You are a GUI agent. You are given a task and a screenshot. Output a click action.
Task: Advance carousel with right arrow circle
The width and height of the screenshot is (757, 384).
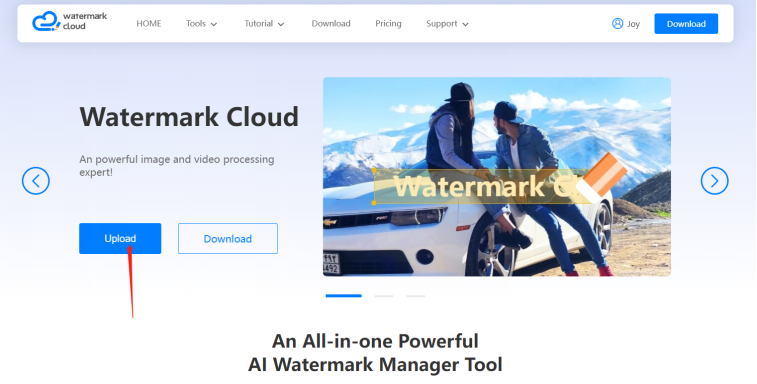(x=715, y=181)
